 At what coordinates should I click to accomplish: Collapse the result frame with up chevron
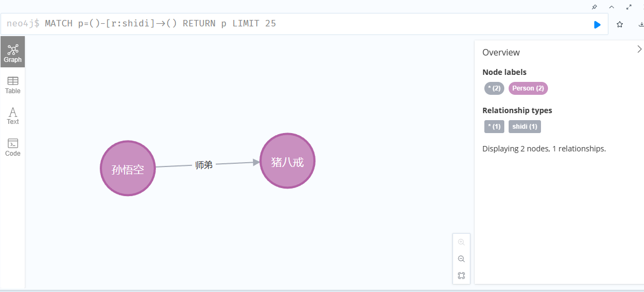point(612,7)
